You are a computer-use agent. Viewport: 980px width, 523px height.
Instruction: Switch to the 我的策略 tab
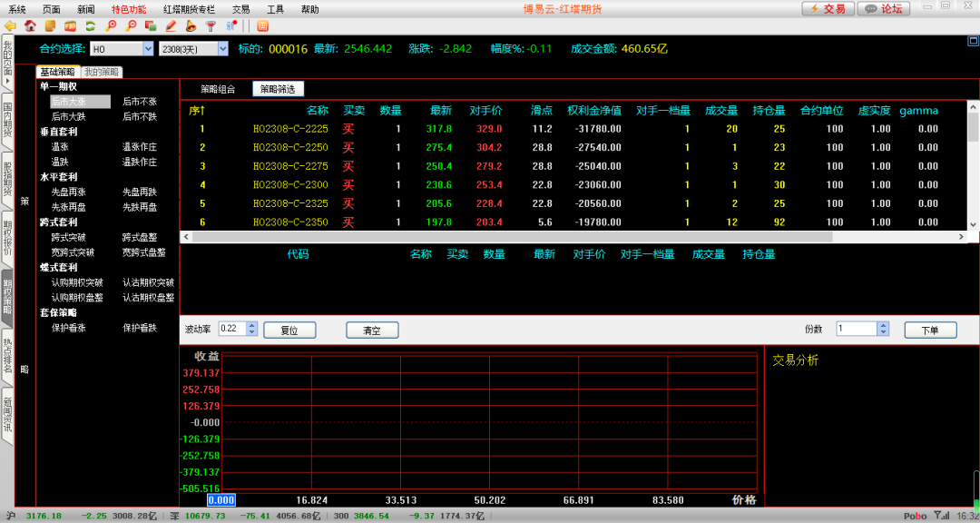(101, 72)
